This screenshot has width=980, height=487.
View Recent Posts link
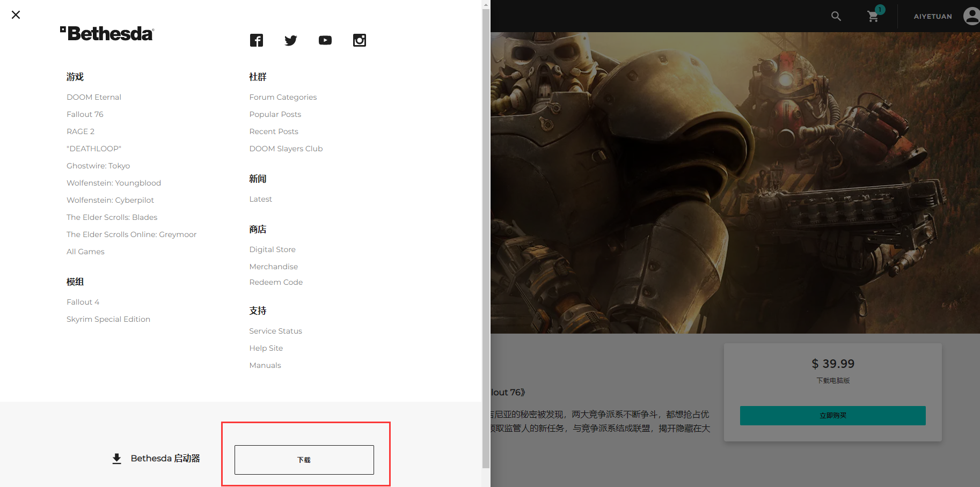pyautogui.click(x=274, y=131)
